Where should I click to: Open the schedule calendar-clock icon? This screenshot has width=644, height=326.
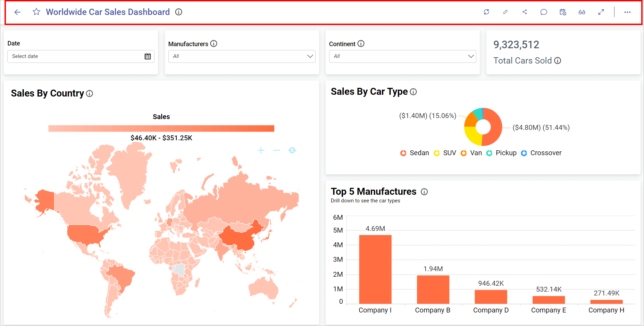click(563, 12)
